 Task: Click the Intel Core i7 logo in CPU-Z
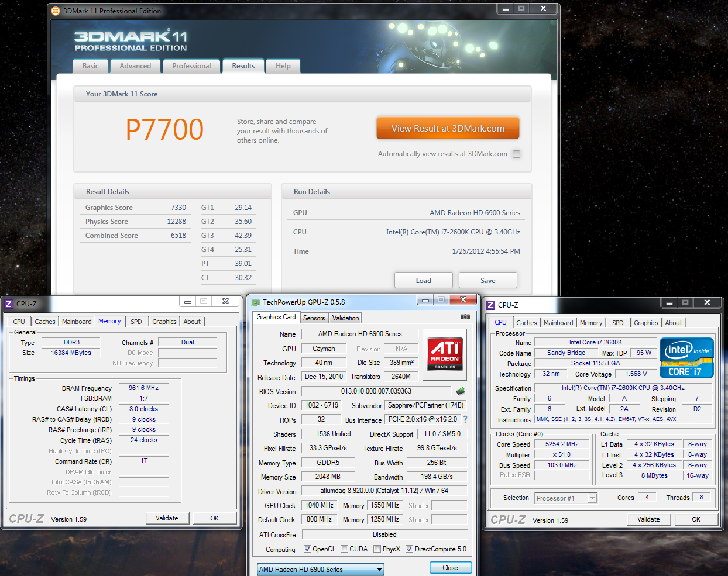[x=686, y=358]
